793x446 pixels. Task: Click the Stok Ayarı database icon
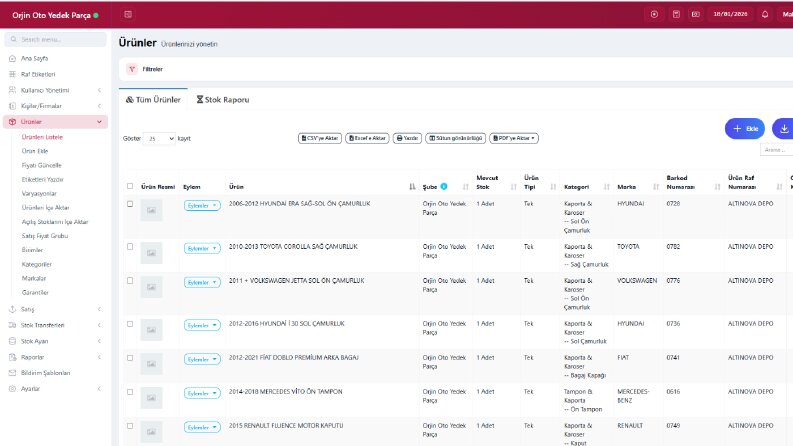(12, 341)
